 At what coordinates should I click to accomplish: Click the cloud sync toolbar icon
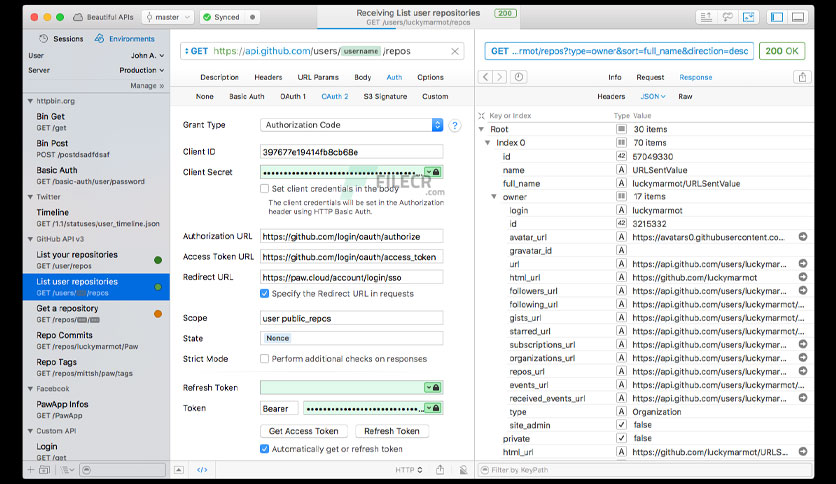coord(727,17)
